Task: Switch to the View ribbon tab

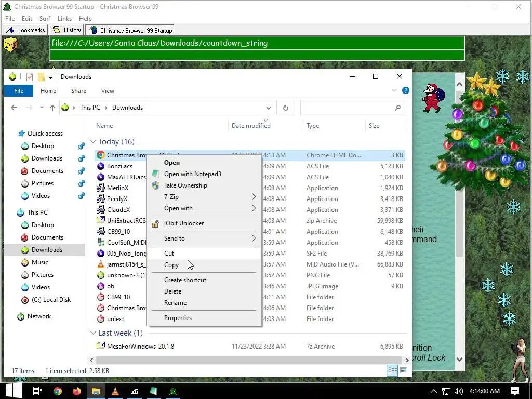Action: (108, 91)
